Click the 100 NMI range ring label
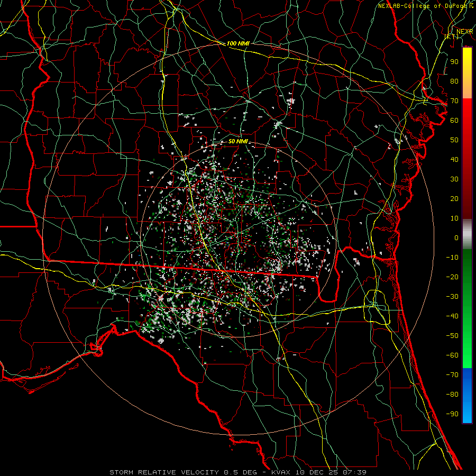This screenshot has height=476, width=476. coord(238,43)
